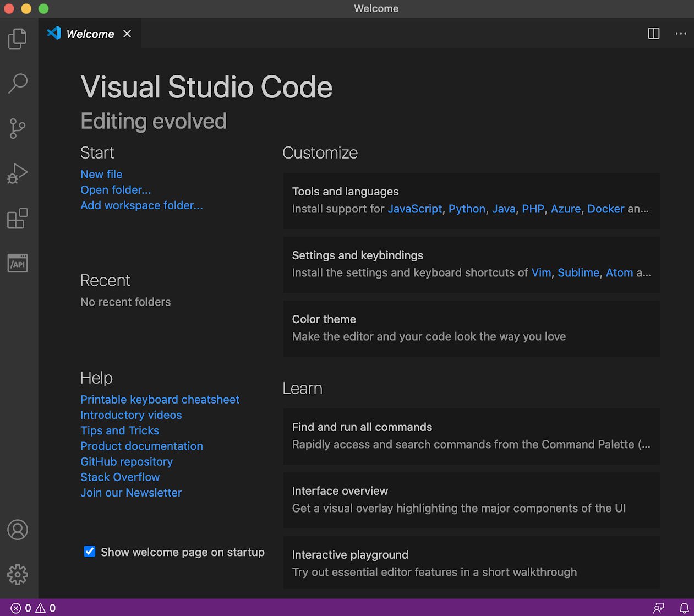
Task: Install Sublime keybindings
Action: click(578, 273)
